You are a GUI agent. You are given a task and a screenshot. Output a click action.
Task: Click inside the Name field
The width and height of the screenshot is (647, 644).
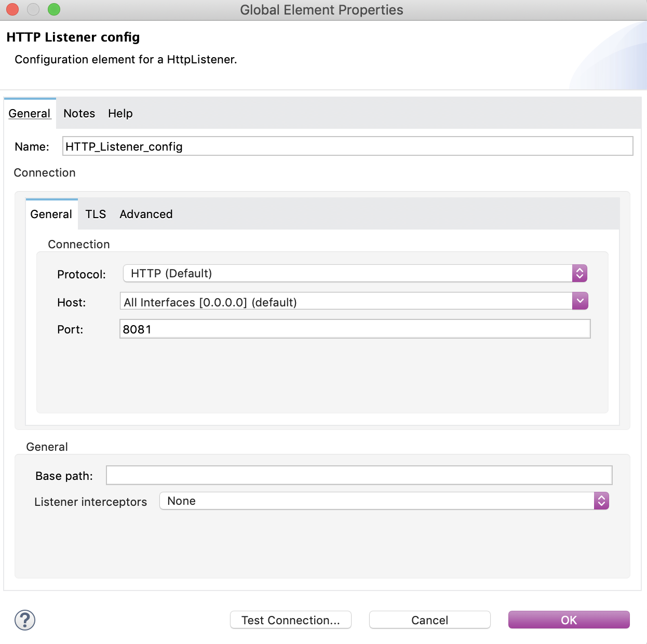tap(347, 146)
